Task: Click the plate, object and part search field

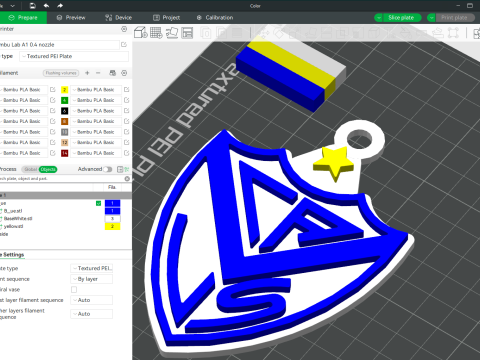Action: click(62, 179)
